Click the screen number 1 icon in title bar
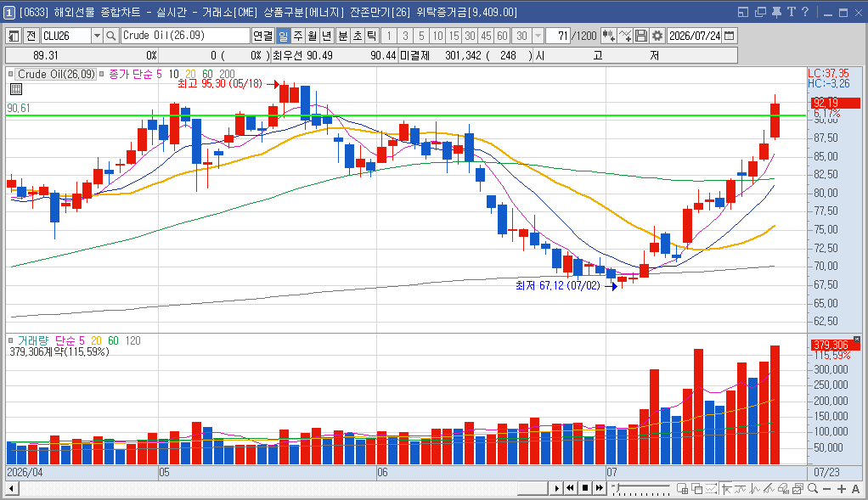 pos(9,12)
